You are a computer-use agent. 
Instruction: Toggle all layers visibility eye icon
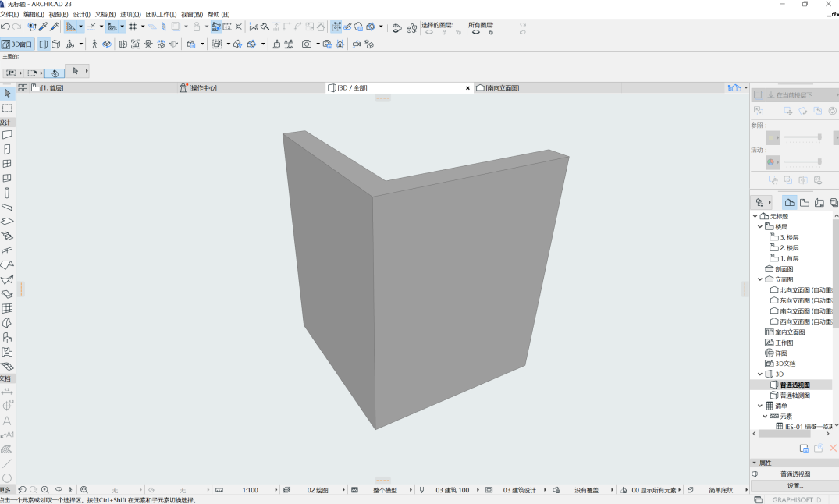pyautogui.click(x=475, y=32)
